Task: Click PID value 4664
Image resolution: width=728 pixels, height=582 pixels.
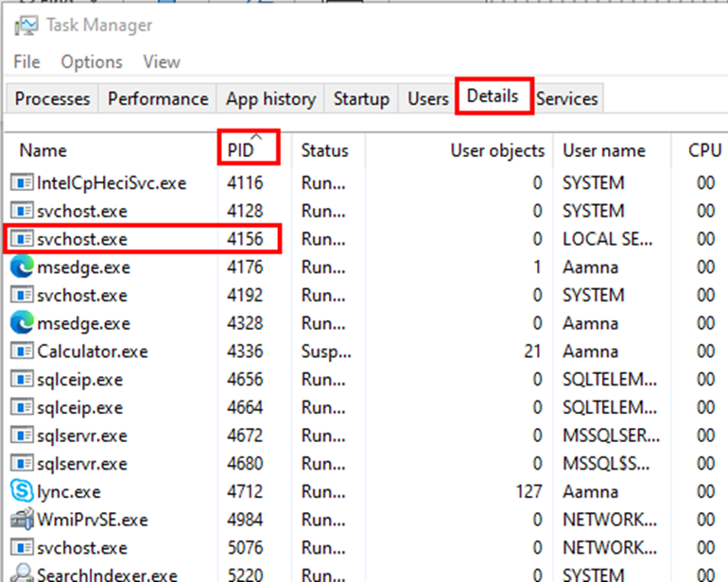Action: tap(245, 407)
